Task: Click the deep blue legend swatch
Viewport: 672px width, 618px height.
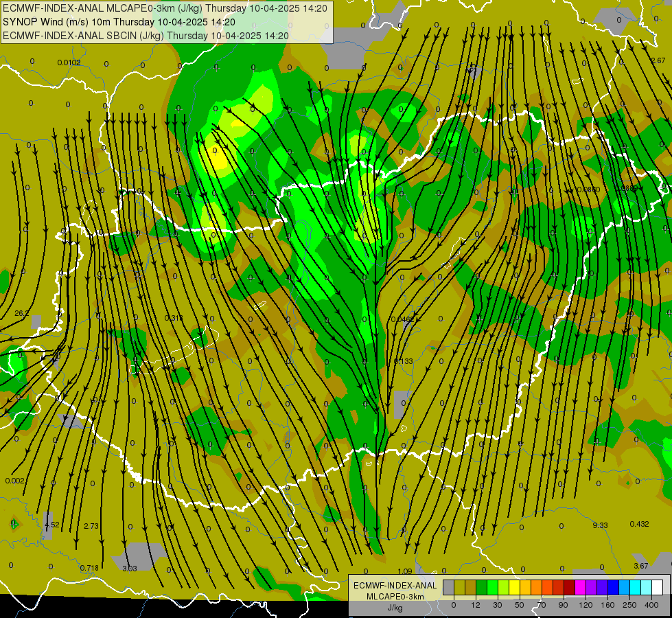Action: click(614, 587)
